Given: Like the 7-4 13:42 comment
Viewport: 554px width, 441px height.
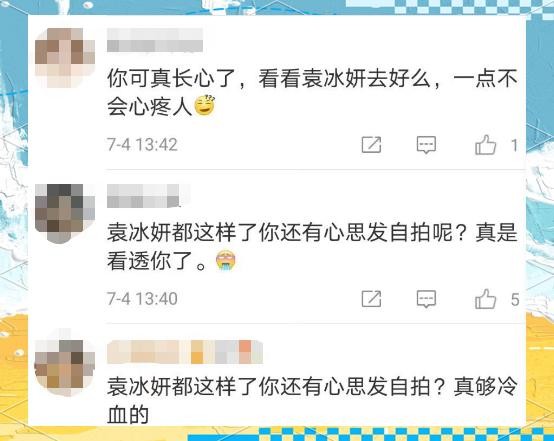Looking at the screenshot, I should pyautogui.click(x=485, y=145).
